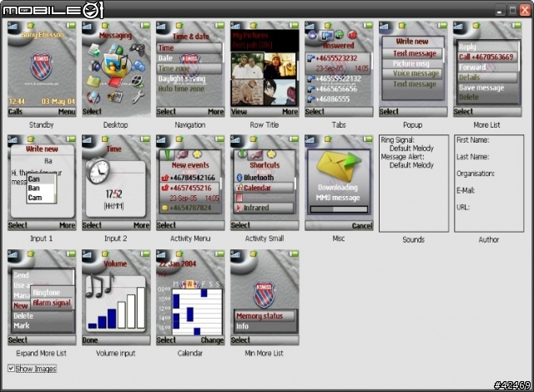Click the Ring Signal Default Melody entry
Image resolution: width=534 pixels, height=392 pixels.
tap(411, 148)
